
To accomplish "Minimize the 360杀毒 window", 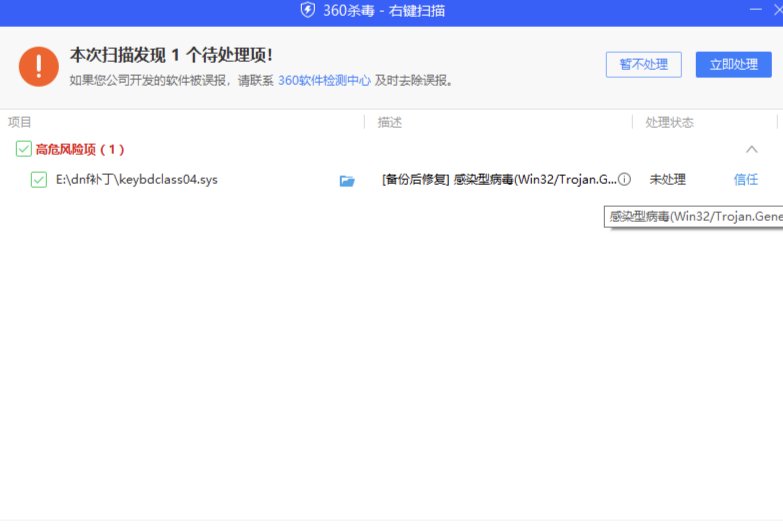I will click(756, 9).
